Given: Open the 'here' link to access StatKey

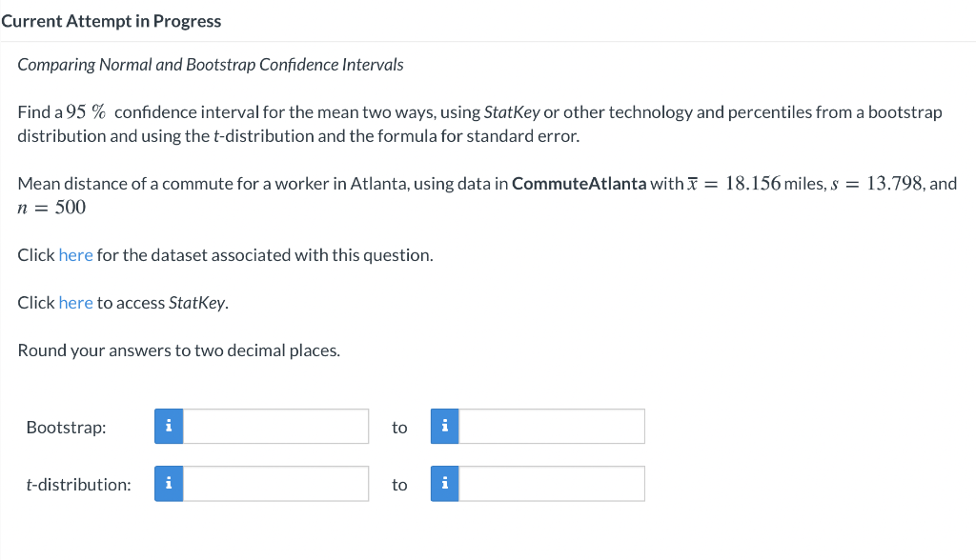Looking at the screenshot, I should [x=75, y=303].
